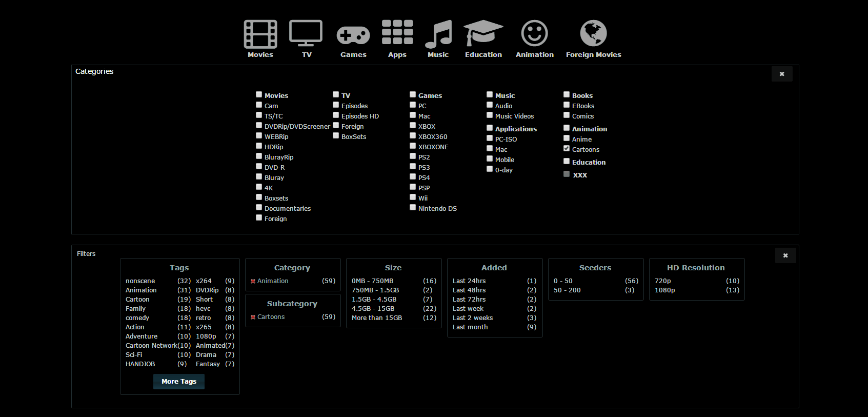Viewport: 868px width, 417px height.
Task: Tick the BlurayRip checkbox
Action: click(259, 156)
